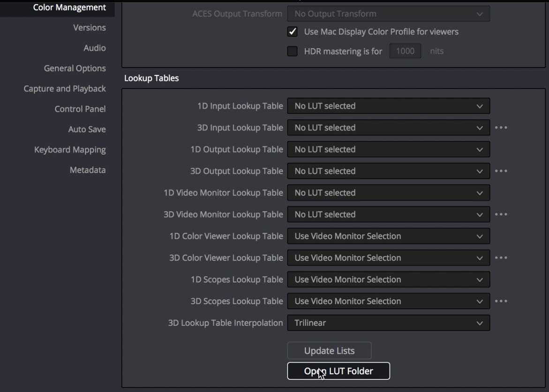Expand 3D Video Monitor Lookup Table dropdown

coord(388,215)
